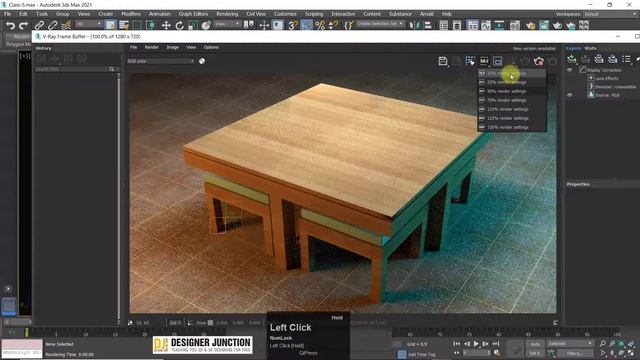Step to the next frame
The image size is (640, 360).
click(486, 344)
